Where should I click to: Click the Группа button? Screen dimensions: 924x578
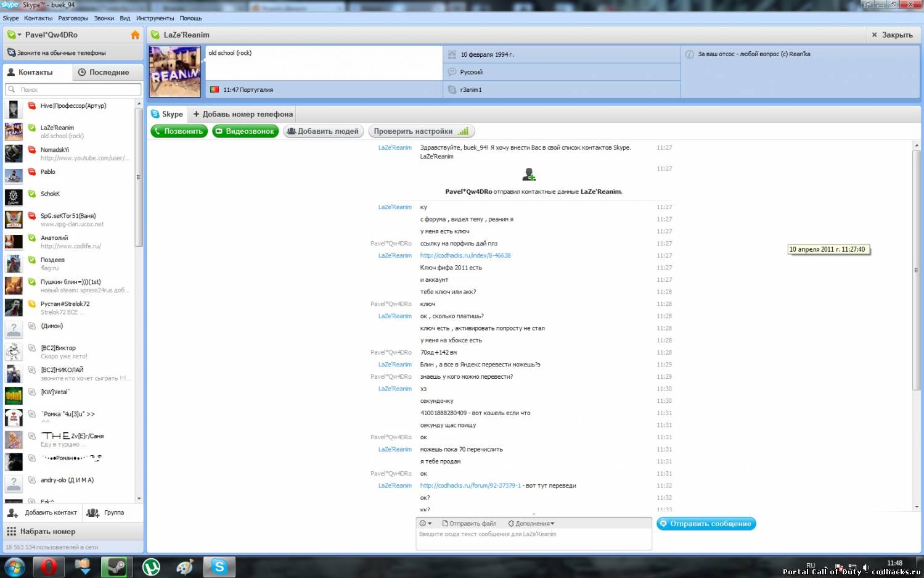105,513
